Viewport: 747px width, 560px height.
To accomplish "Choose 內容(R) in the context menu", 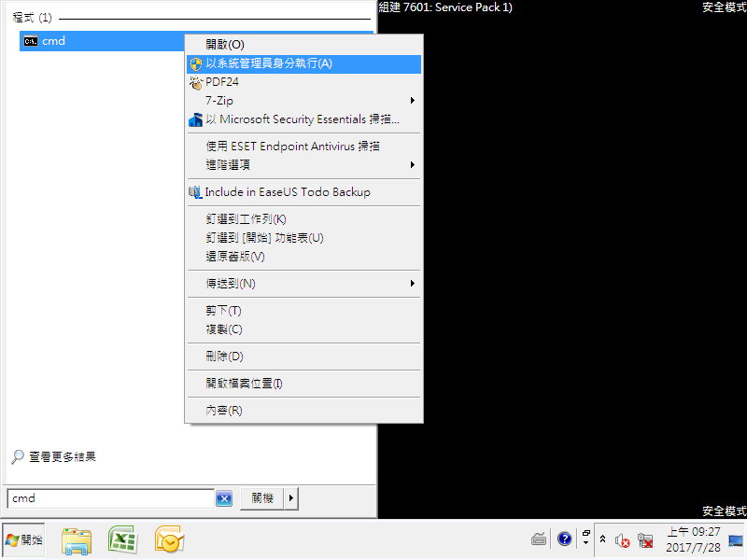I will click(224, 411).
